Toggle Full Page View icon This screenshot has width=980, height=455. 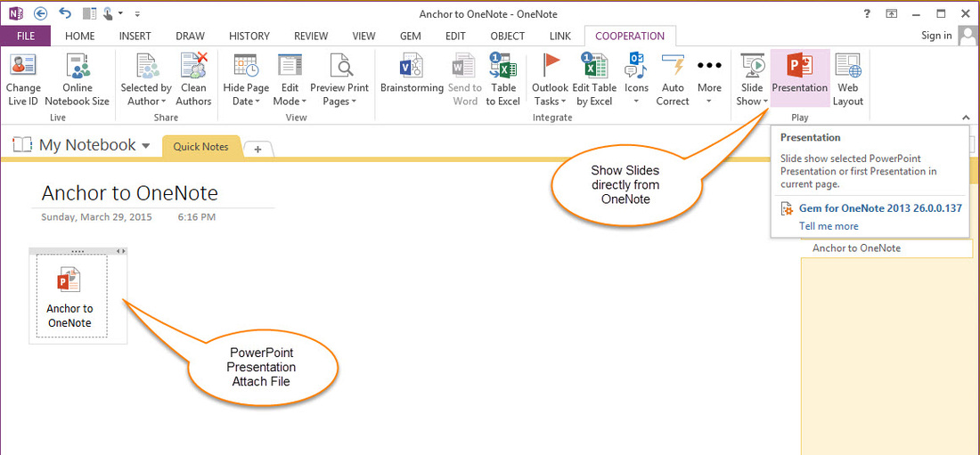click(892, 13)
